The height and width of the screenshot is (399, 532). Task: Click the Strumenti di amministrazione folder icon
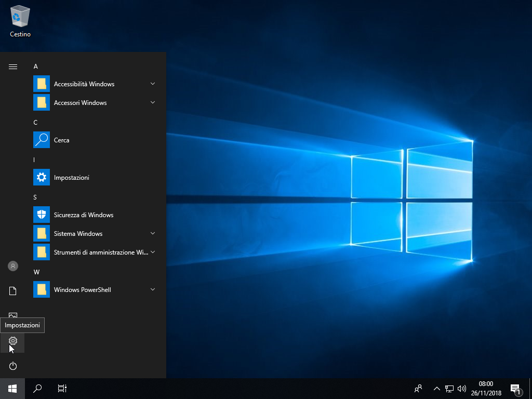point(42,252)
